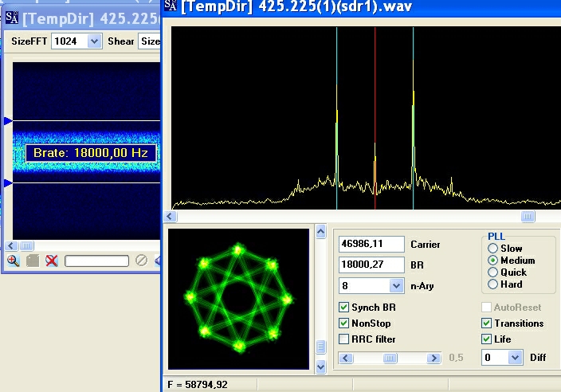
Task: Click left cyan marker line in spectrum
Action: (x=336, y=118)
